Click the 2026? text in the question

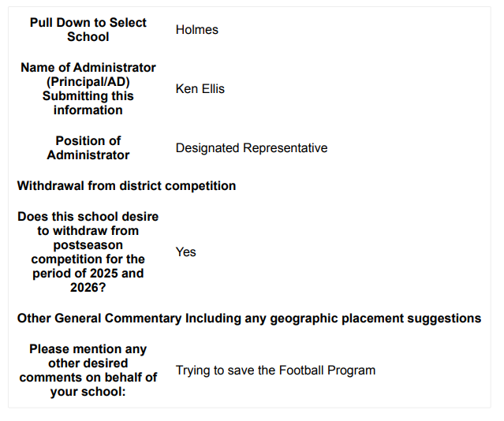88,287
